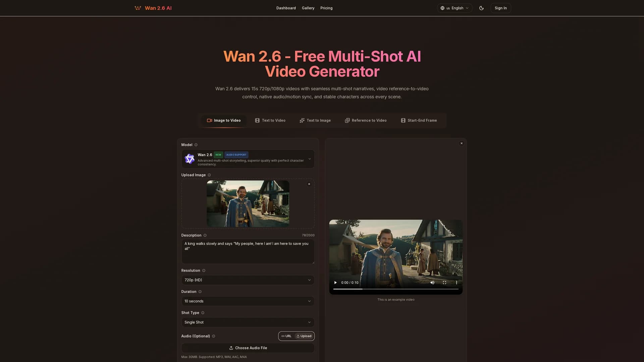Click the uploaded king image thumbnail
This screenshot has height=362, width=644.
tap(248, 204)
